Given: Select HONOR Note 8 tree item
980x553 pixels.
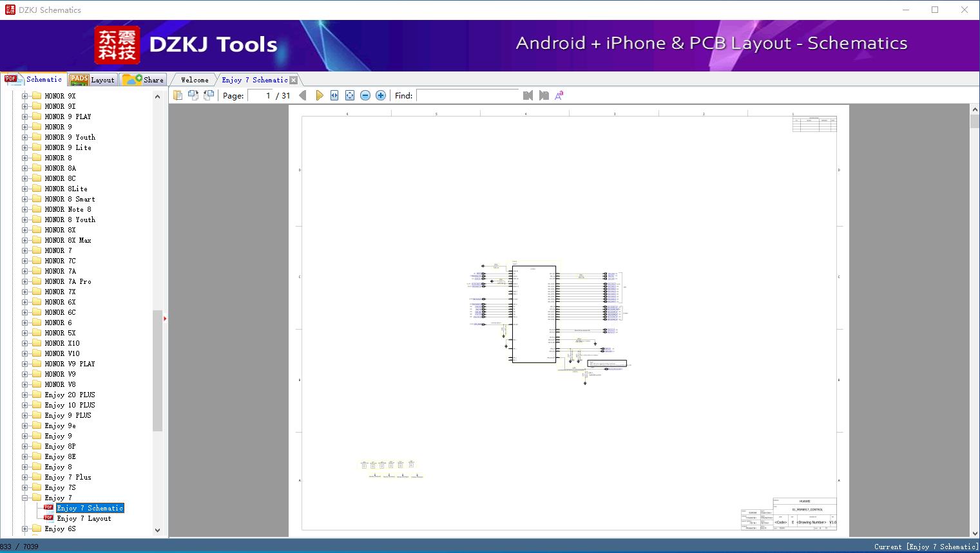Looking at the screenshot, I should click(x=68, y=209).
